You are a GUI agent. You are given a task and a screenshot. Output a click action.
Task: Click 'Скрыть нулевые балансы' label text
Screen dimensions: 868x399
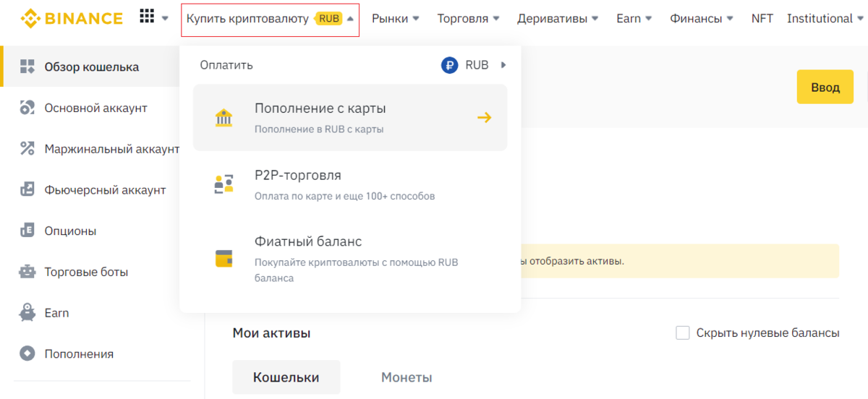tap(767, 333)
